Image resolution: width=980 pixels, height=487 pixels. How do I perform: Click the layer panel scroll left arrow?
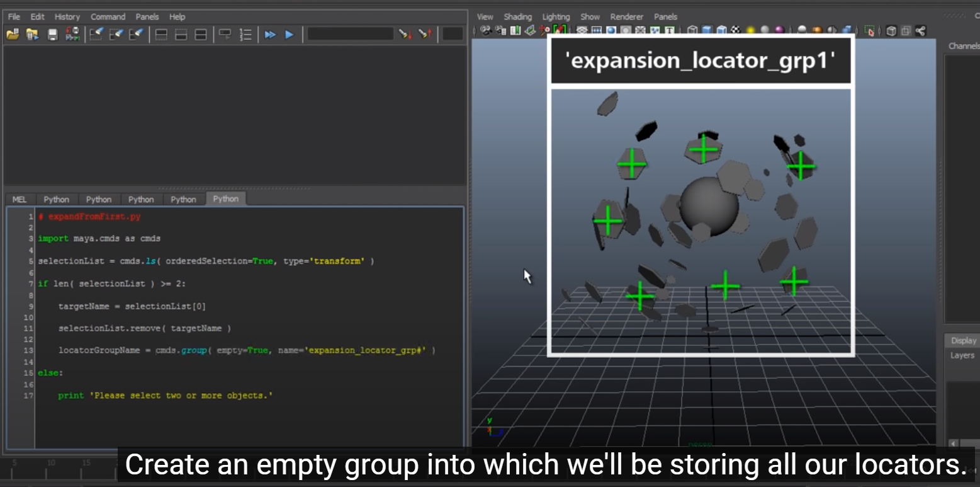click(954, 444)
